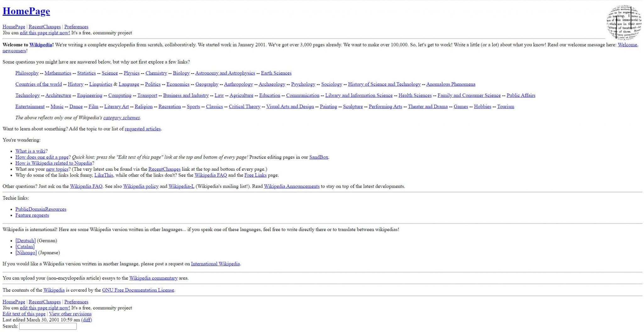
Task: Open the Technology category link
Action: [x=28, y=95]
